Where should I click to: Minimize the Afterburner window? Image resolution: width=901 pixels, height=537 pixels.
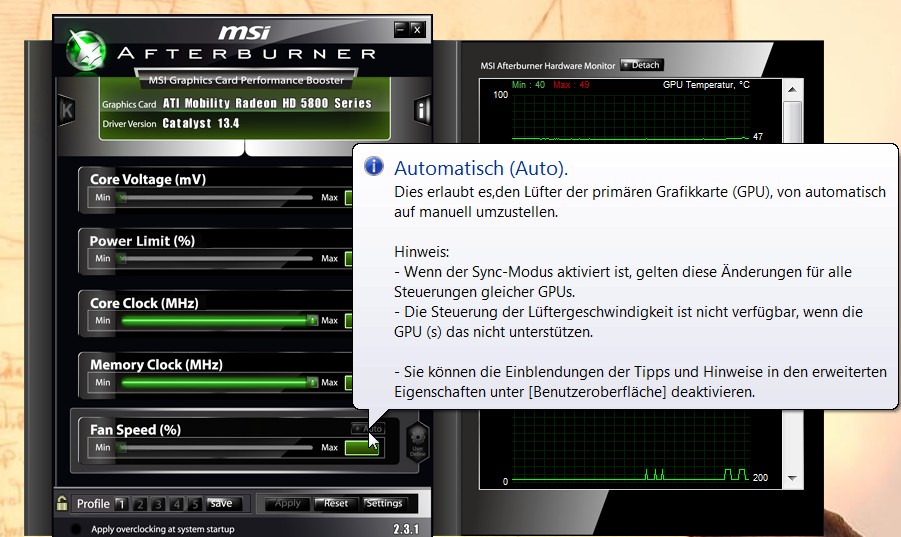click(401, 29)
